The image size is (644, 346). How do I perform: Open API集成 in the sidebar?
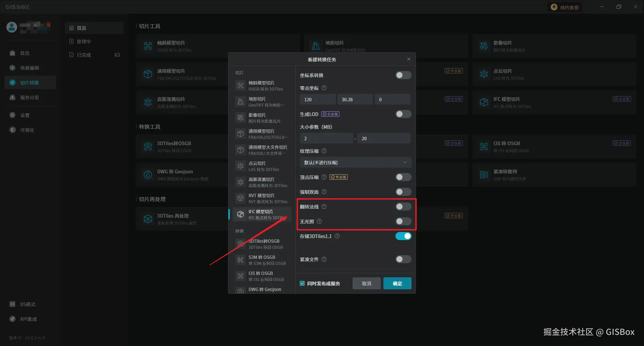tap(30, 319)
